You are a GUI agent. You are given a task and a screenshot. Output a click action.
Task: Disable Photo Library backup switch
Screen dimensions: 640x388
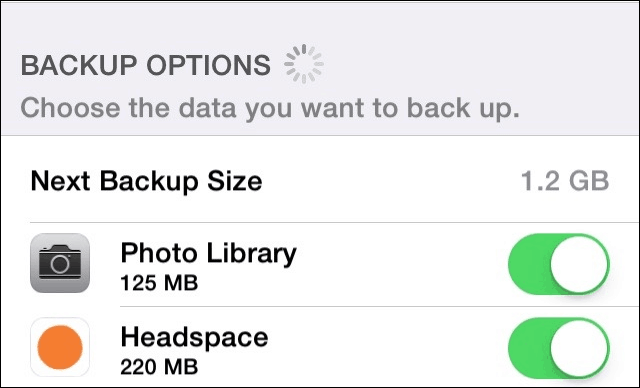tap(559, 264)
